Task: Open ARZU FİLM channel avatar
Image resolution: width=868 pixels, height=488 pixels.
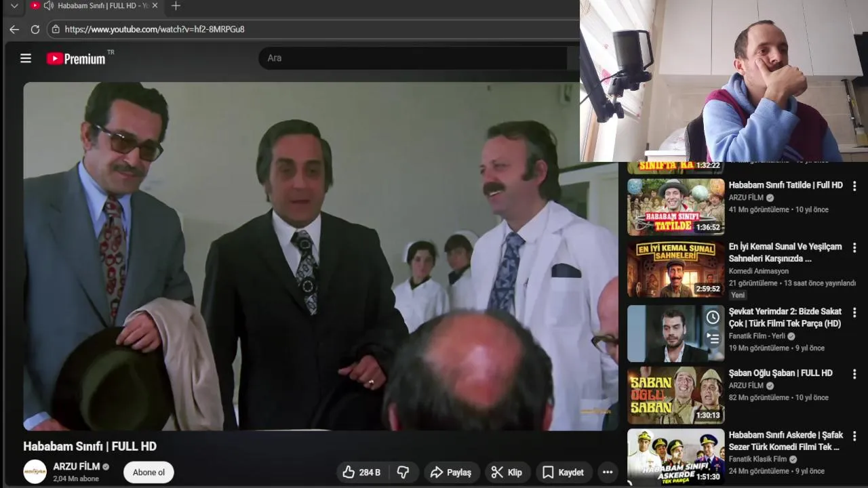Action: (35, 471)
